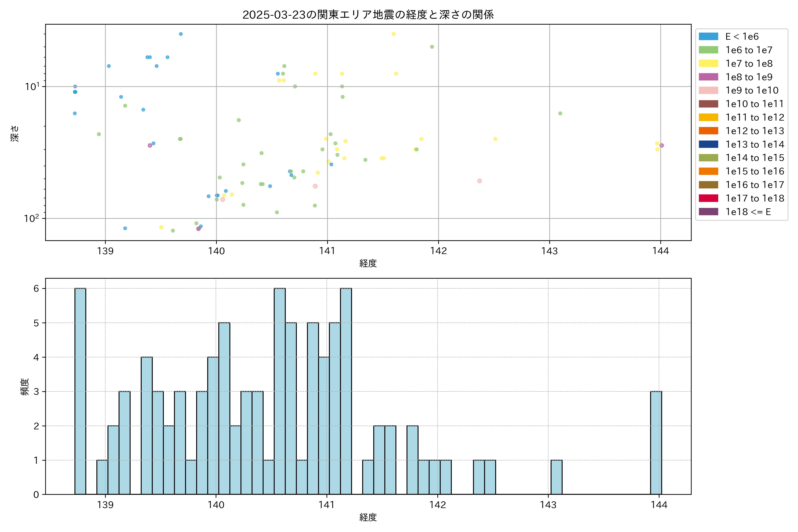798x532 pixels.
Task: Click the first histogram bar of height 6
Action: [x=80, y=391]
